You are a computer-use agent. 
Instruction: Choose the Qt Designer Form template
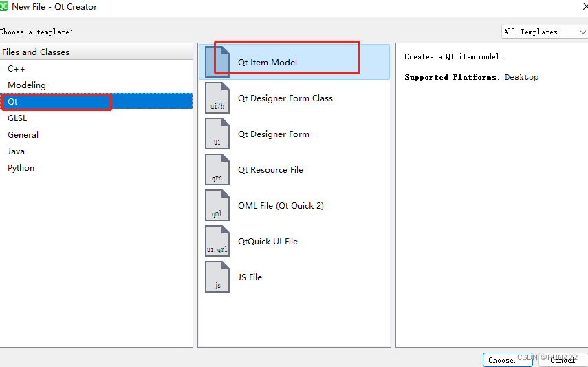pyautogui.click(x=294, y=134)
